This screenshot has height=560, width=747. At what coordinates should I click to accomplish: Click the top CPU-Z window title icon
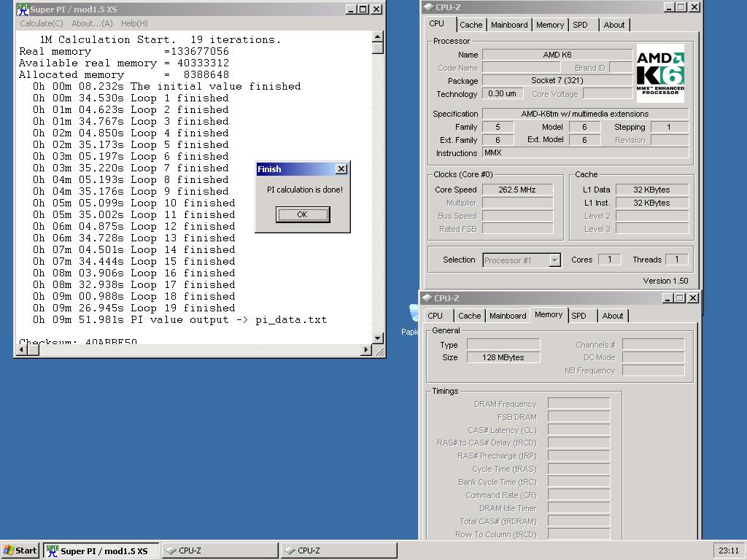(x=428, y=7)
